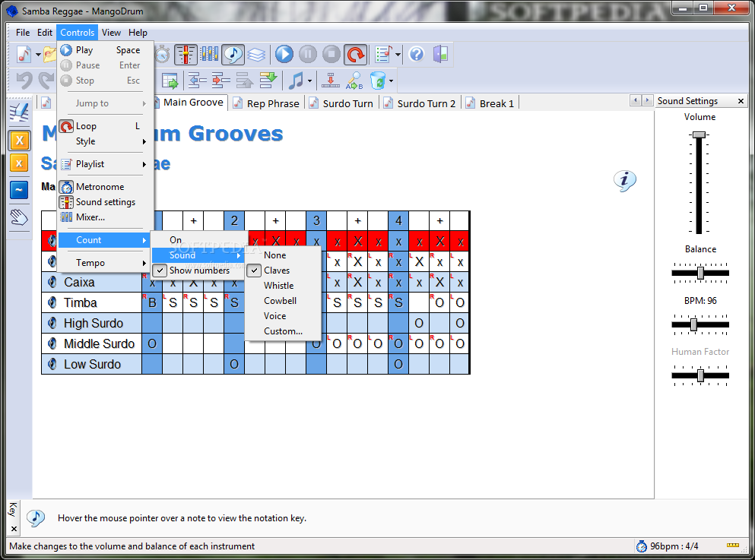The width and height of the screenshot is (755, 560).
Task: Expand the Count submenu
Action: click(106, 240)
